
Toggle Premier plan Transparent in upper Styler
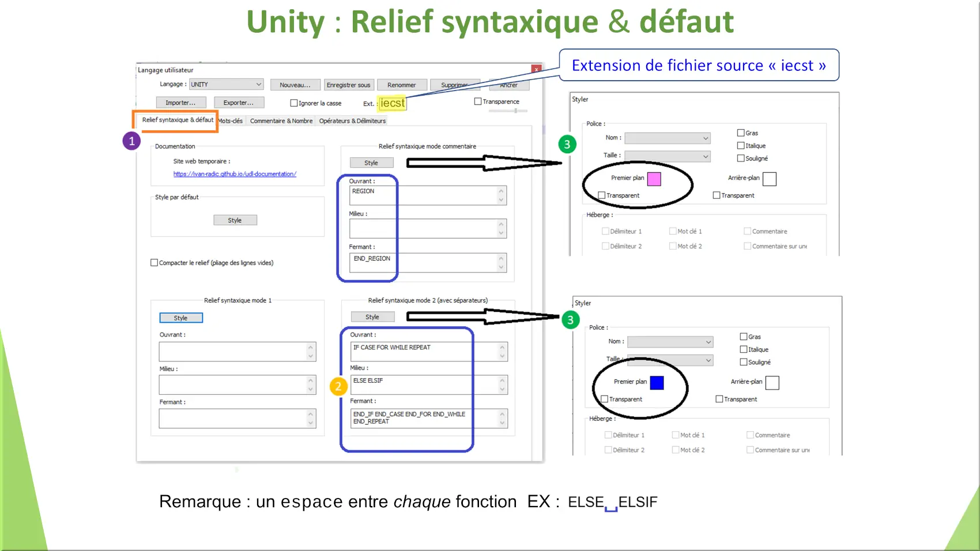click(x=602, y=195)
